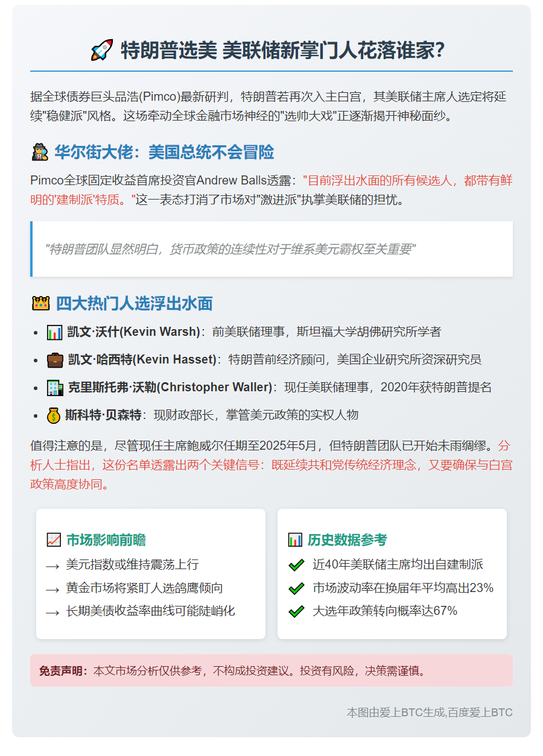Click the 免责声明 label in pink box
This screenshot has height=756, width=543.
63,671
